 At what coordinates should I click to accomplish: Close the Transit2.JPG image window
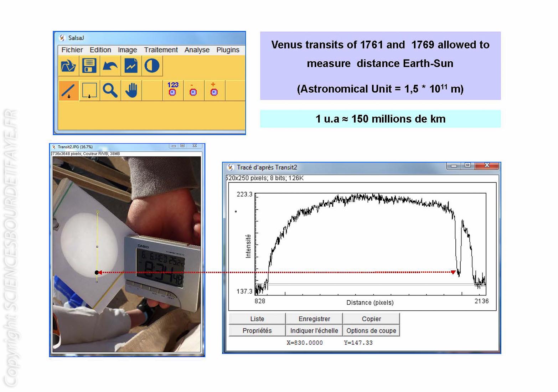[x=195, y=146]
